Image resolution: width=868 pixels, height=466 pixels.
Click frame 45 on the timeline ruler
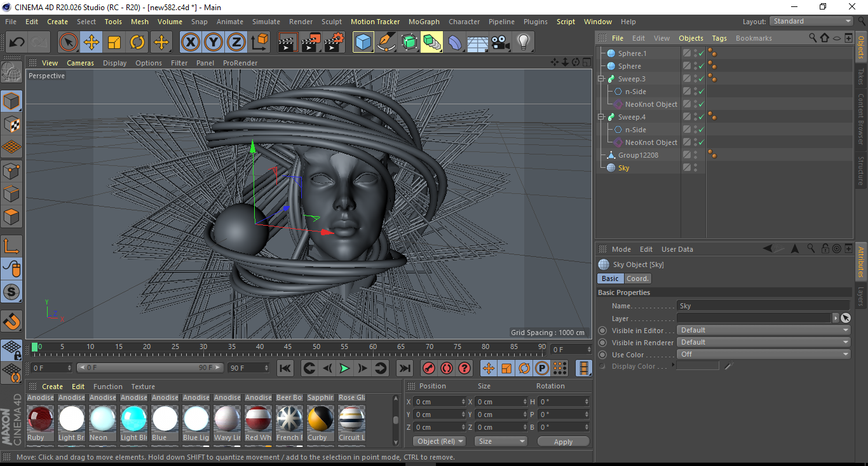click(288, 347)
